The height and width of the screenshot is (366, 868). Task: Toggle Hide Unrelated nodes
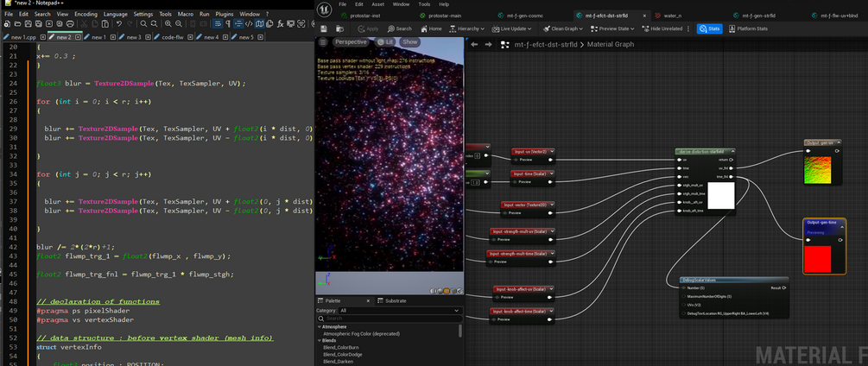point(662,28)
